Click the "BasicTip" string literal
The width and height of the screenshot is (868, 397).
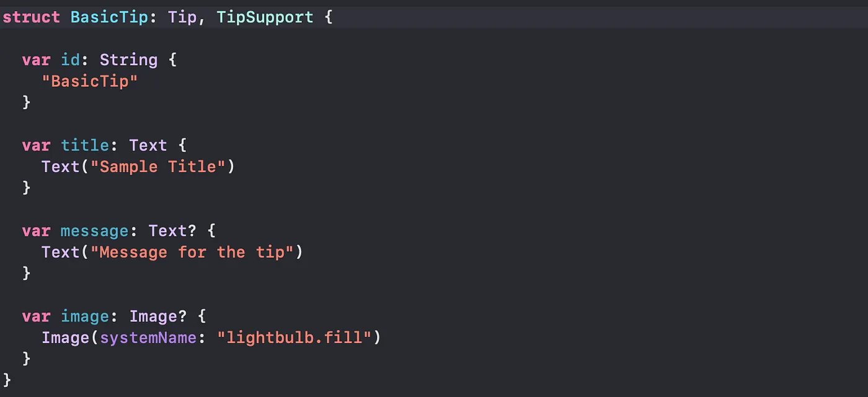89,81
